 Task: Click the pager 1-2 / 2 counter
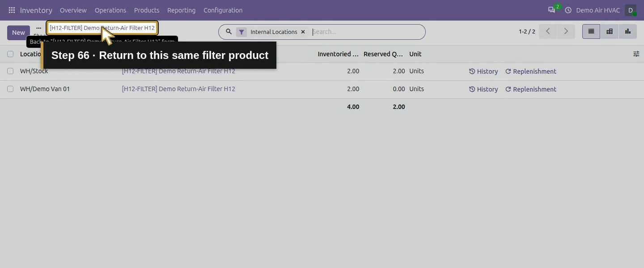coord(527,32)
